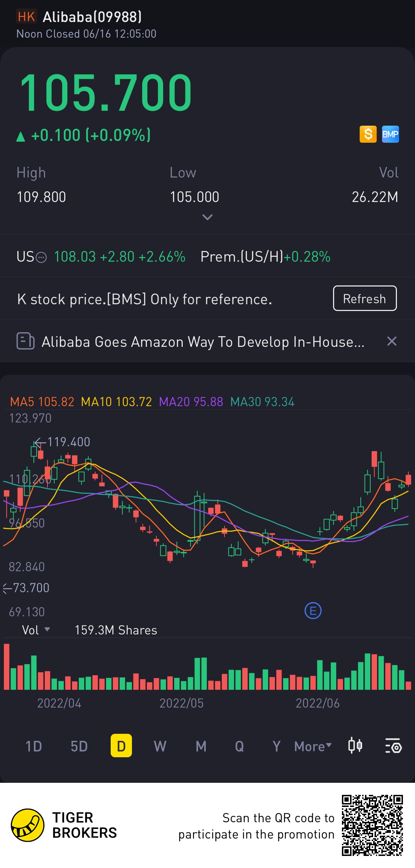
Task: Open chart indicator settings icon
Action: pyautogui.click(x=393, y=746)
